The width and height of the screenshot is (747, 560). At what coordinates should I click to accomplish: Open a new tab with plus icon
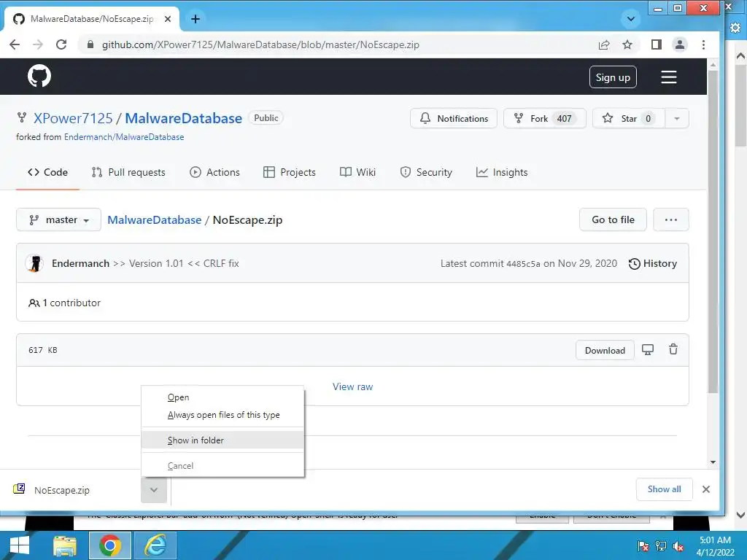pos(196,19)
